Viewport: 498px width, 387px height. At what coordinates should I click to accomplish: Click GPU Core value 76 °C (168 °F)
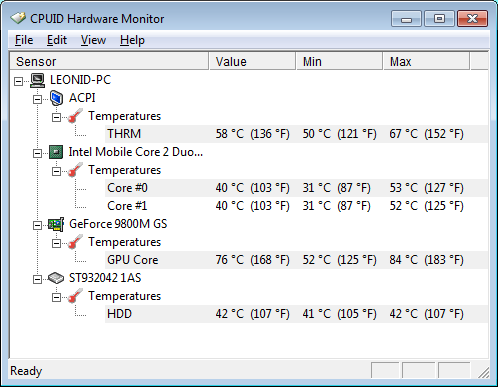click(x=252, y=260)
